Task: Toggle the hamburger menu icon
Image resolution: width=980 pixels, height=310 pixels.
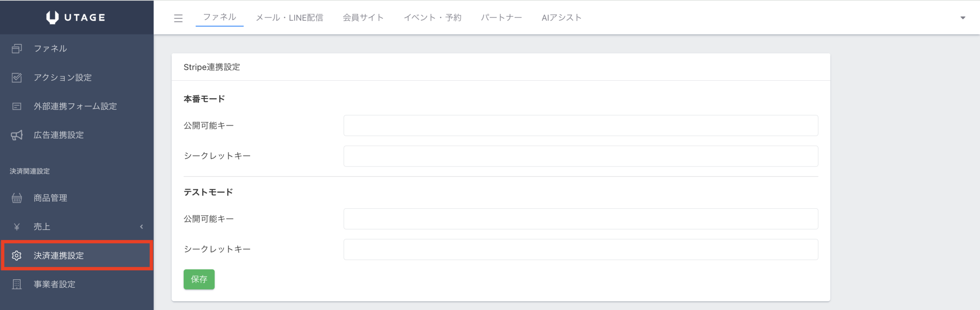Action: pyautogui.click(x=178, y=18)
